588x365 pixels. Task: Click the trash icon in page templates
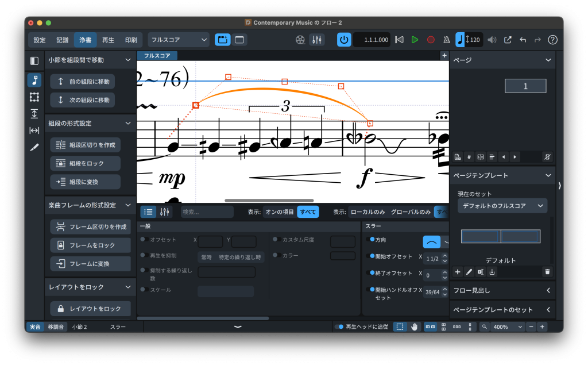point(547,271)
